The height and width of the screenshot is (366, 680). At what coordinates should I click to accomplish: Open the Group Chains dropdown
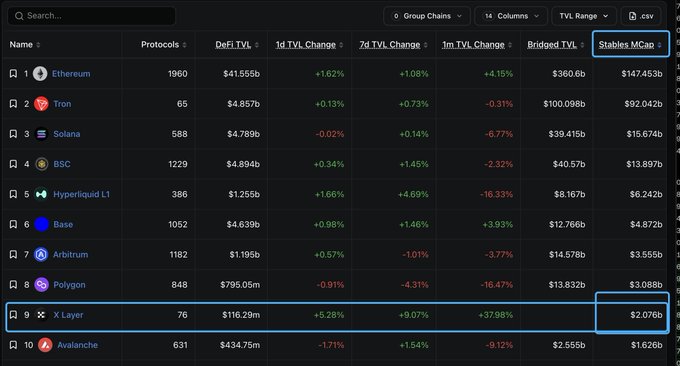click(x=427, y=16)
